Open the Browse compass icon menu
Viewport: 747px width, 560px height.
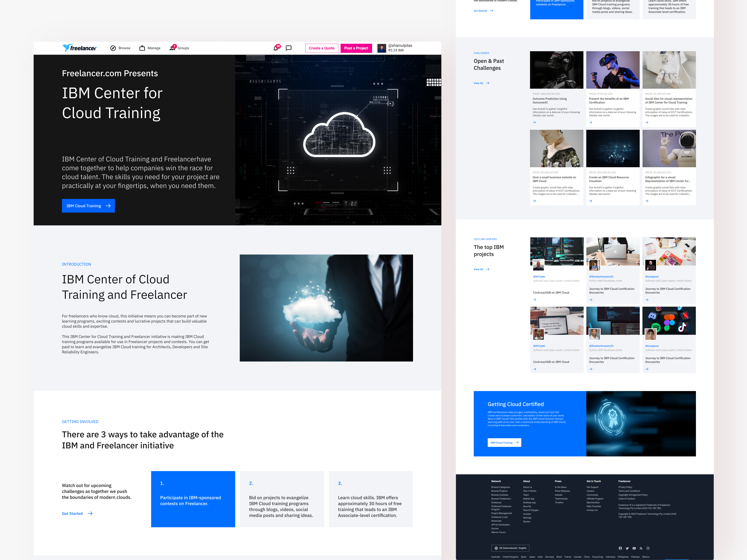click(113, 48)
